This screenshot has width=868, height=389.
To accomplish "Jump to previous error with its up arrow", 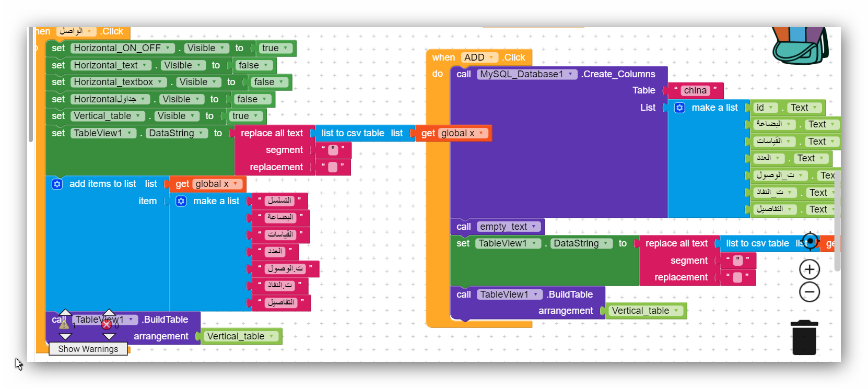I will (109, 313).
